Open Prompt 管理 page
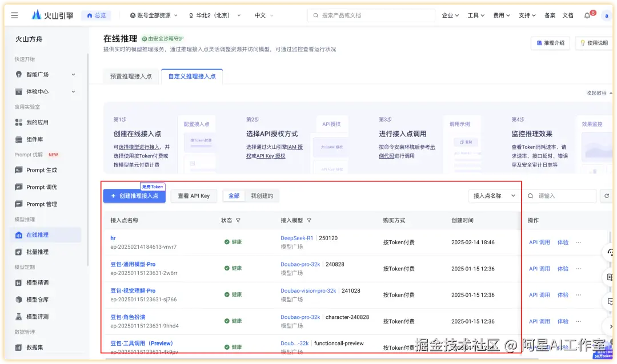Image resolution: width=617 pixels, height=364 pixels. 41,204
